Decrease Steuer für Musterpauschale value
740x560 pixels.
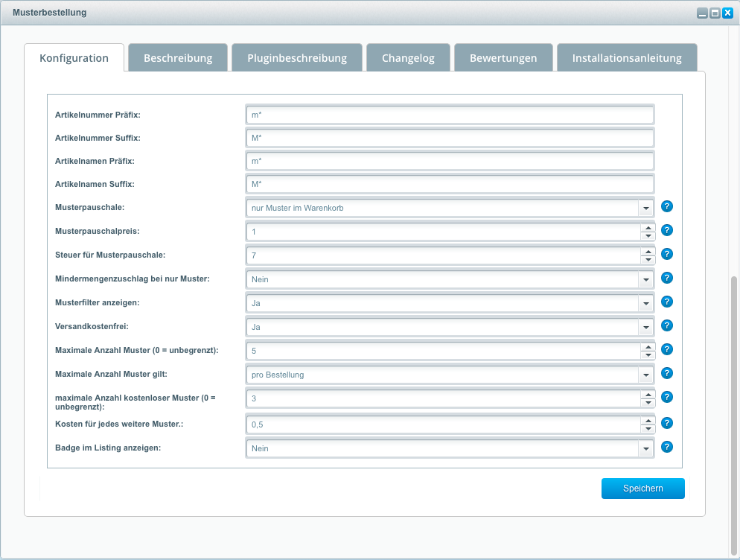pos(648,260)
